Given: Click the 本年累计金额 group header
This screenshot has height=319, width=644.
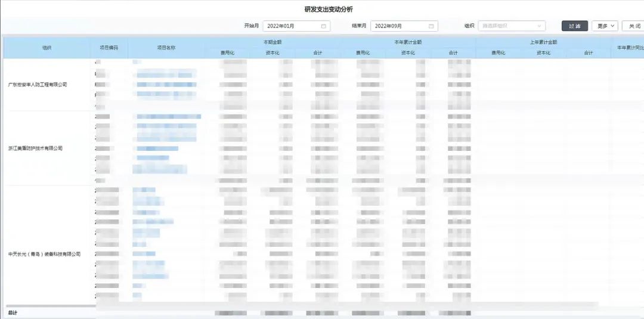Looking at the screenshot, I should coord(408,42).
